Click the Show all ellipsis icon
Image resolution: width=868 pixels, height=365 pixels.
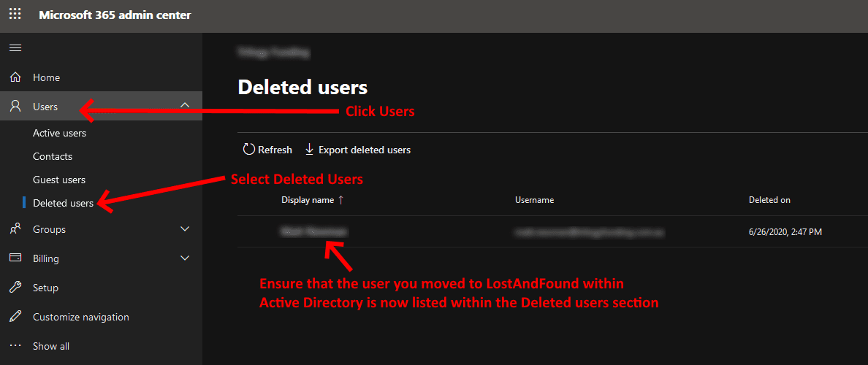coord(15,346)
